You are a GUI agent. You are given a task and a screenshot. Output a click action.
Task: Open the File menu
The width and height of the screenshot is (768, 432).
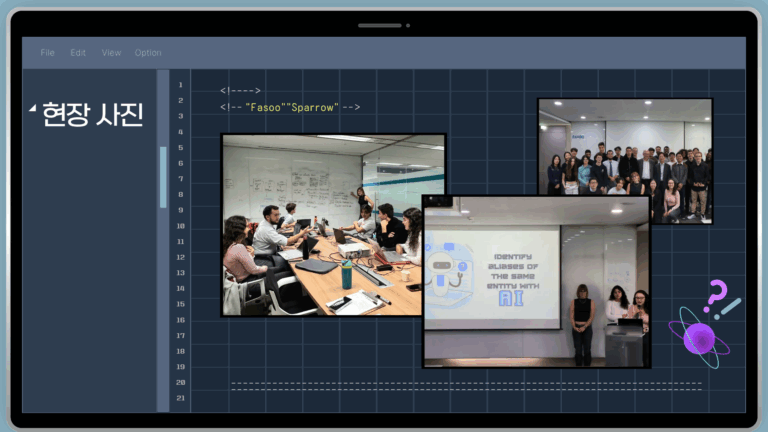pyautogui.click(x=47, y=53)
